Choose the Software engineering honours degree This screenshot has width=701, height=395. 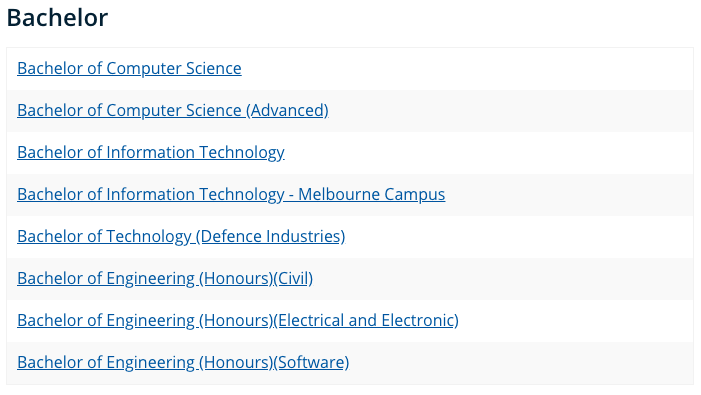click(183, 362)
